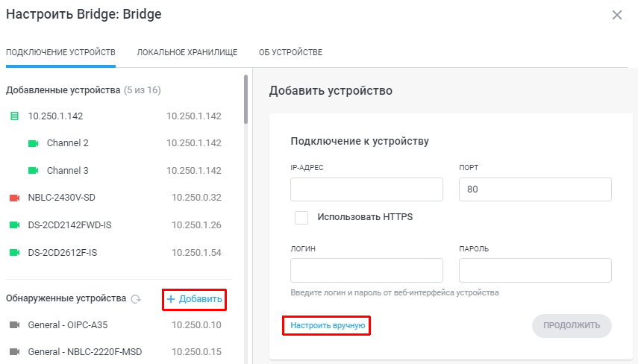Click the gray camera icon of General - NBLC-2220F-MSD
Image resolution: width=638 pixels, height=364 pixels.
click(x=15, y=352)
